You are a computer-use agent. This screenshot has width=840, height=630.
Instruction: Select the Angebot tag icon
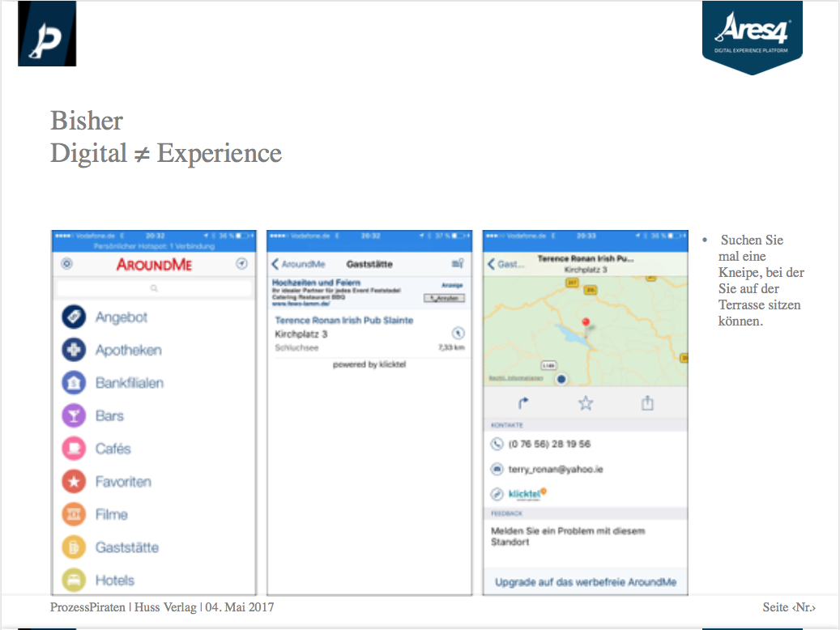[x=74, y=317]
